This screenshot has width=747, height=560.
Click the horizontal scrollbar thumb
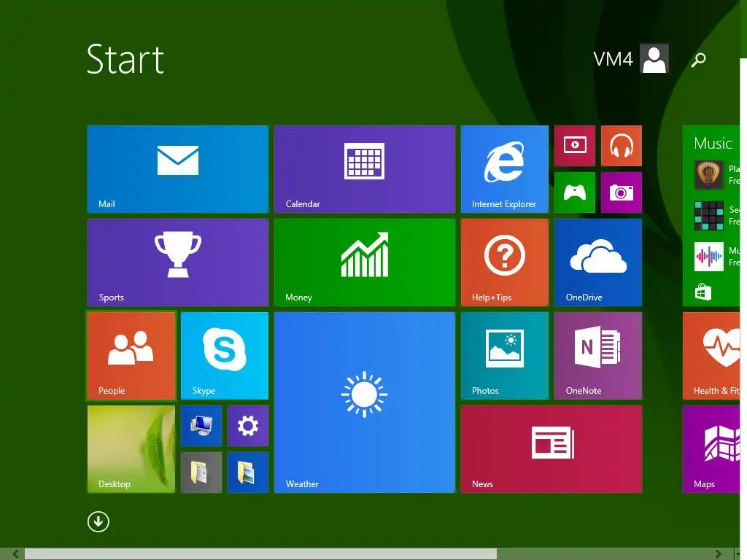click(260, 554)
